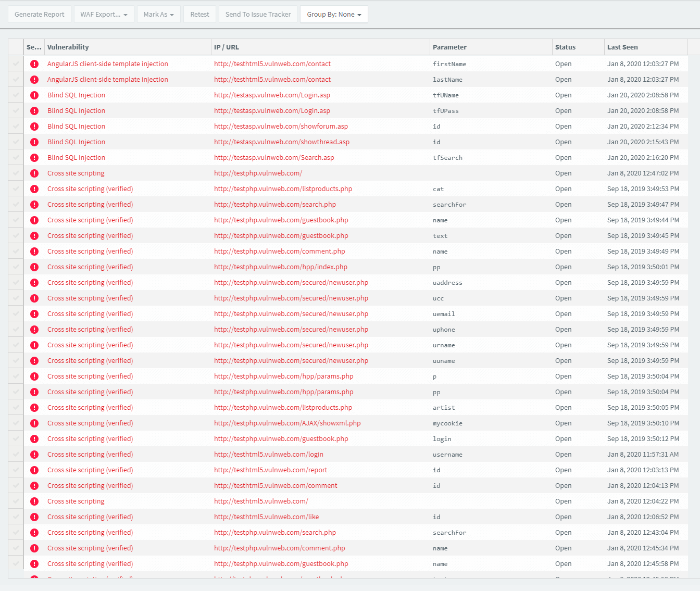
Task: Click severity icon on testhtml5 login username row
Action: (34, 454)
